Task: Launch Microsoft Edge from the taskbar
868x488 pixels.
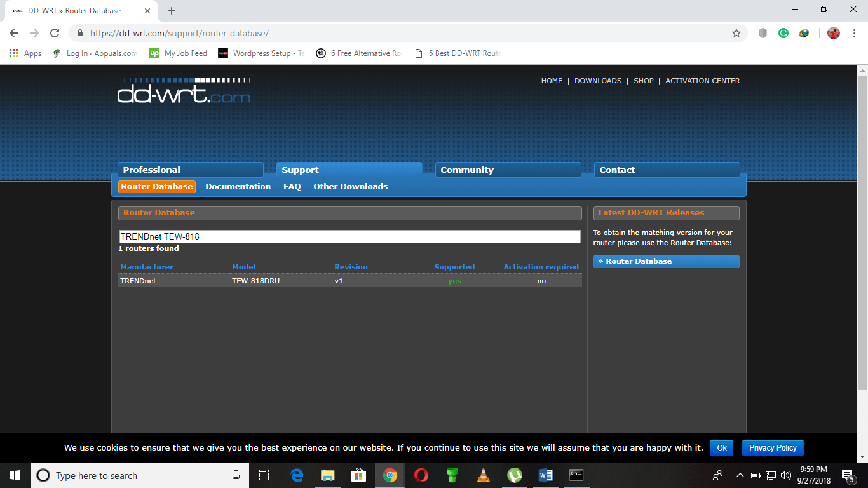Action: coord(297,475)
